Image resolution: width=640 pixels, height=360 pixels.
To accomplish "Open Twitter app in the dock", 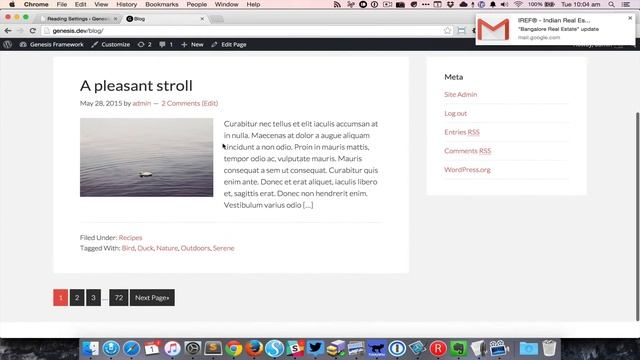I will (x=315, y=348).
